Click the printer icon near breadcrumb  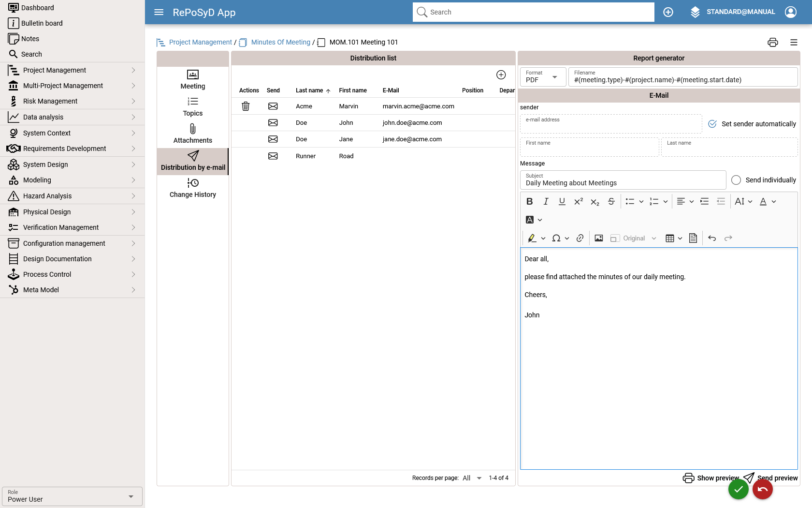click(x=773, y=43)
